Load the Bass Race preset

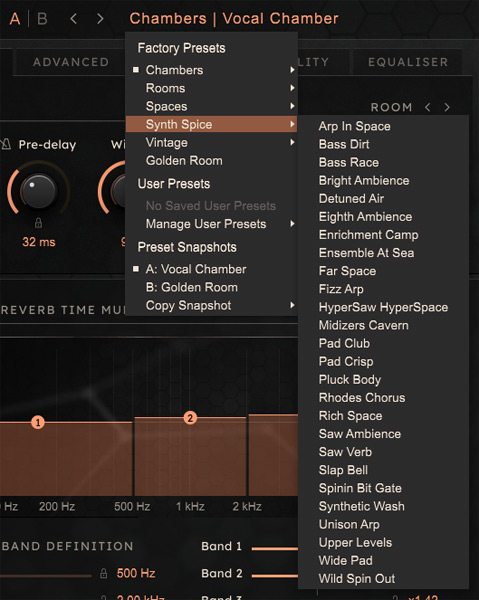pos(383,162)
